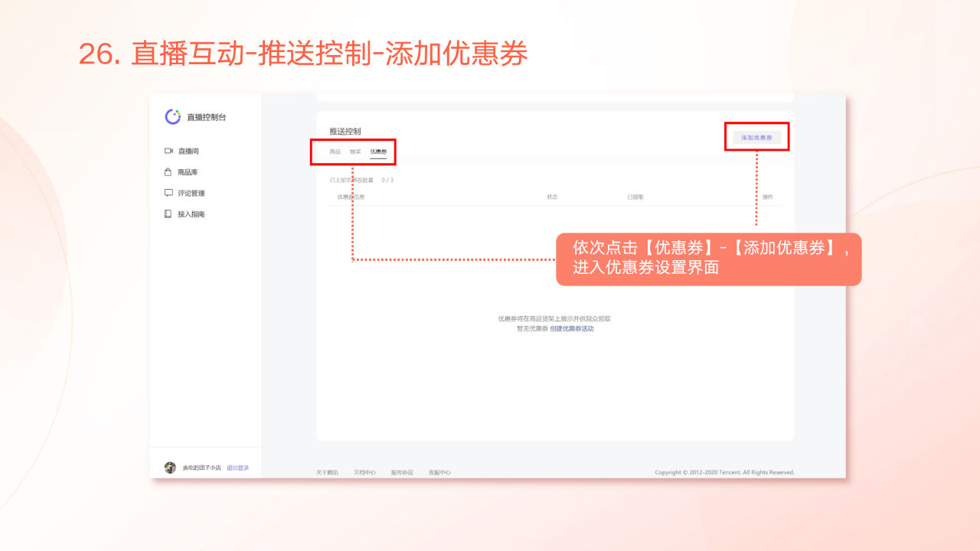Open the 关于腾讯 footer link
Viewport: 980px width, 551px height.
pos(327,472)
